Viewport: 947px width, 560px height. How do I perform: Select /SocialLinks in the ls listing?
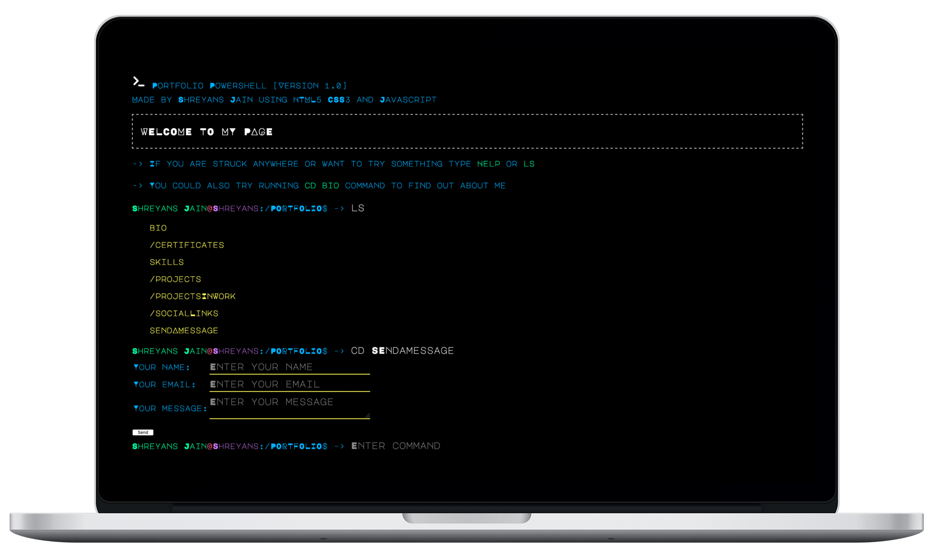(184, 313)
